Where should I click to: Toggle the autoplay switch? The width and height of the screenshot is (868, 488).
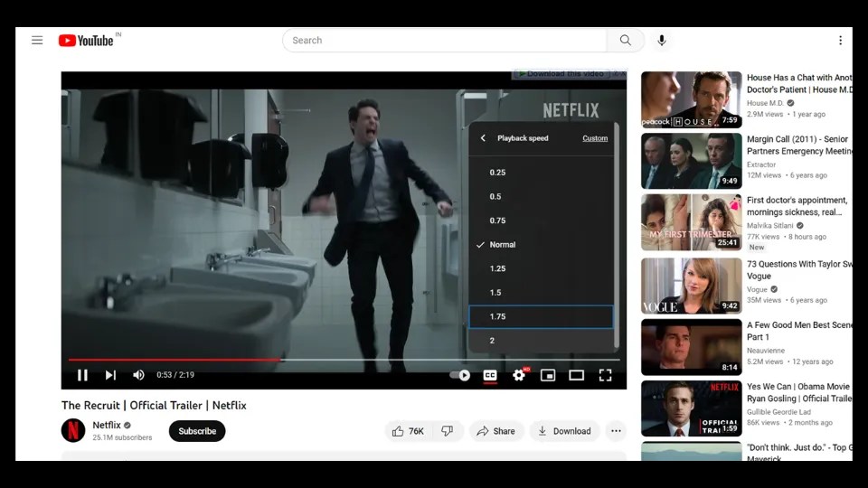point(460,375)
